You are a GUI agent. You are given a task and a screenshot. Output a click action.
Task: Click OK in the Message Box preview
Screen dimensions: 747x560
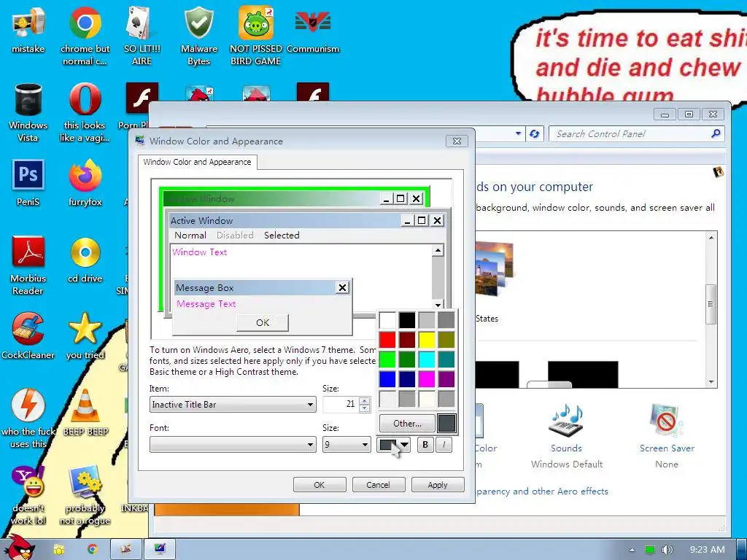point(263,322)
